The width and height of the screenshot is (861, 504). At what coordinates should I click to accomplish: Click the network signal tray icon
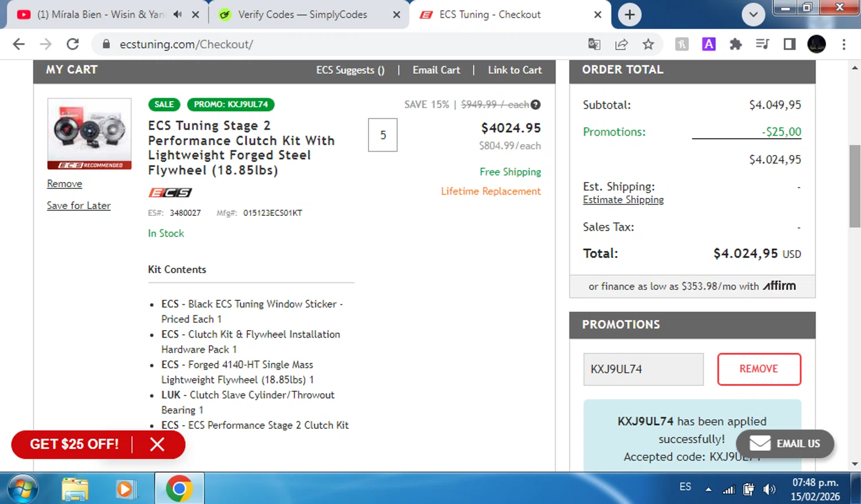click(x=728, y=490)
